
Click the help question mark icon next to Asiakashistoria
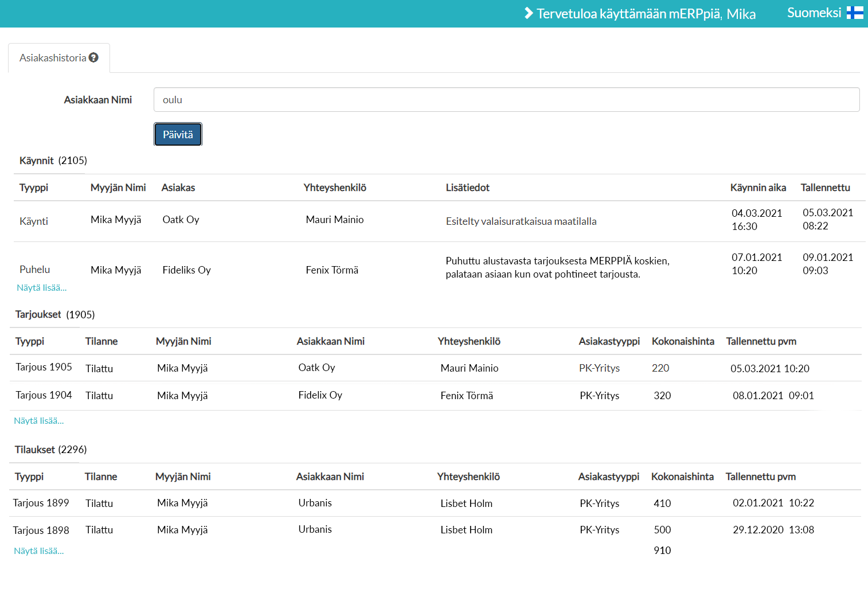[x=93, y=57]
